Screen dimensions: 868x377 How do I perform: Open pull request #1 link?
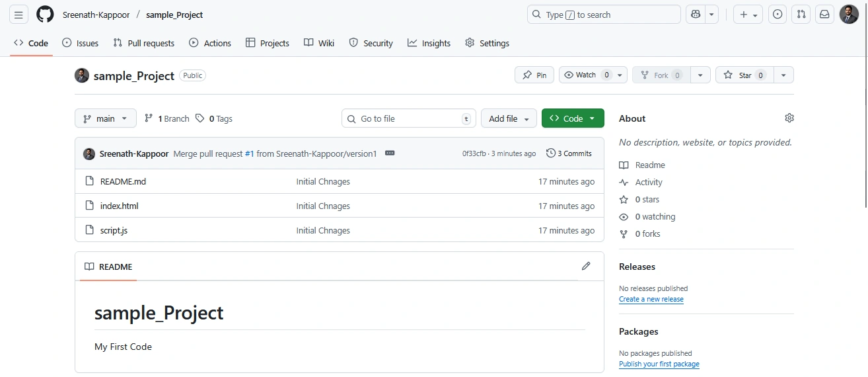(x=250, y=153)
